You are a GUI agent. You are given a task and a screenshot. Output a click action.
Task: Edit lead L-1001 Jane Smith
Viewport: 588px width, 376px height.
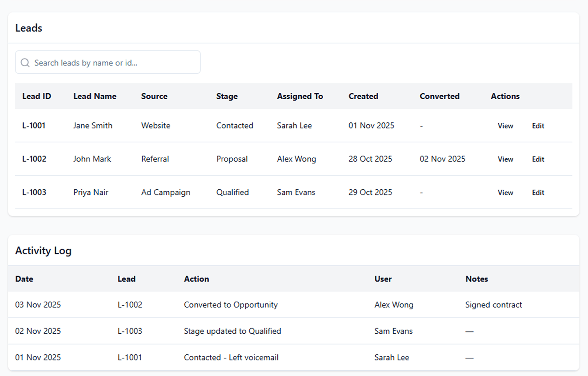[538, 126]
